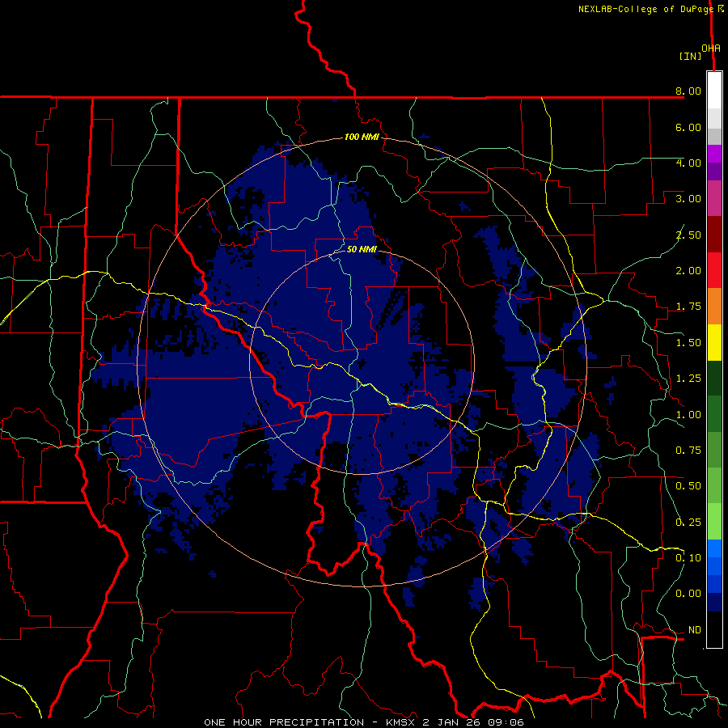Click the 1.25 legend value
The height and width of the screenshot is (728, 728).
(688, 379)
